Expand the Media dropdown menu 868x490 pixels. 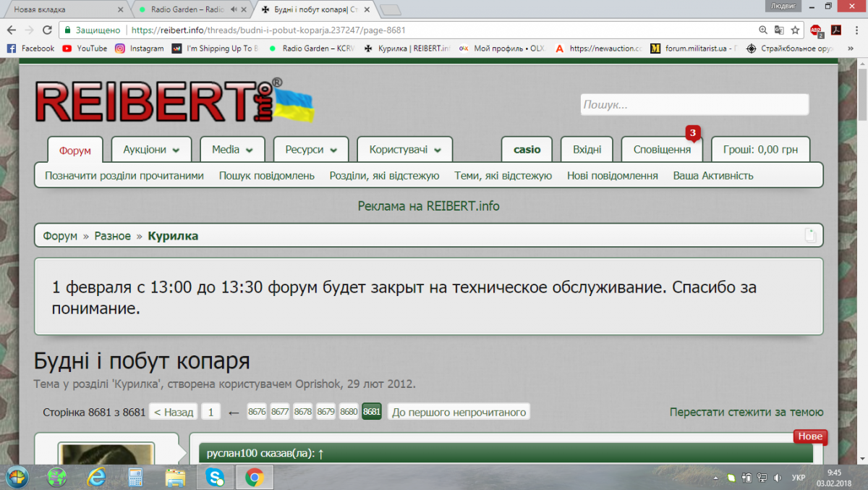(232, 150)
